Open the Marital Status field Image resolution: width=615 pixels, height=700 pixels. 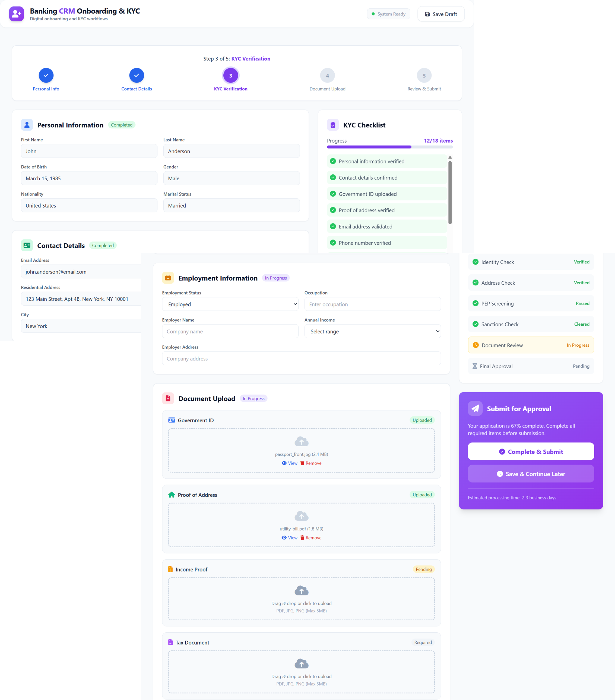[x=231, y=205]
